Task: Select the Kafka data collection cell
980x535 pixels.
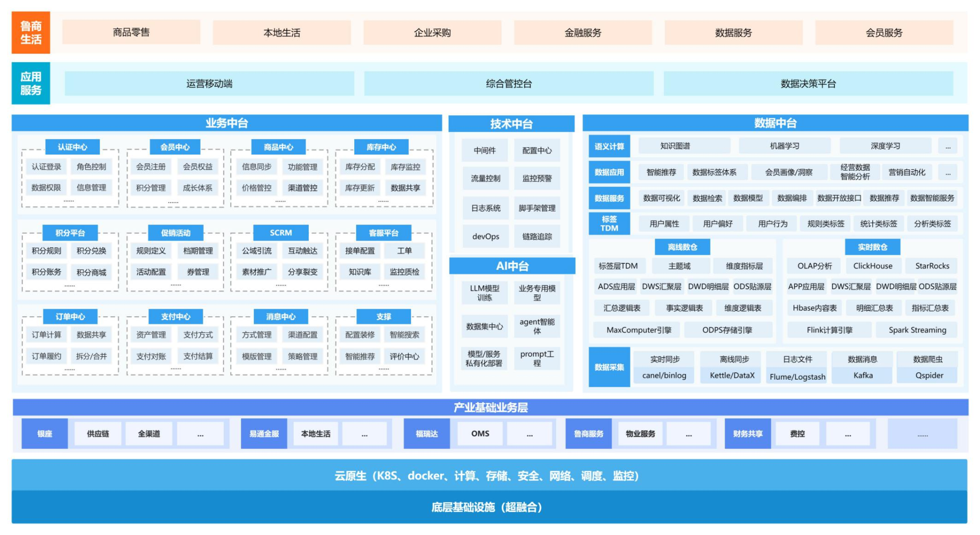Action: 862,375
